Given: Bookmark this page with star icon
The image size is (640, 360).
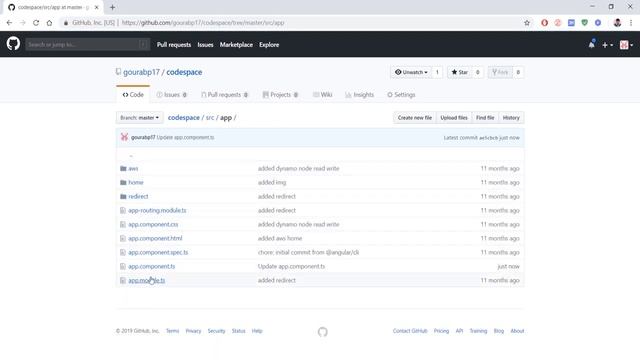Looking at the screenshot, I should (x=527, y=23).
